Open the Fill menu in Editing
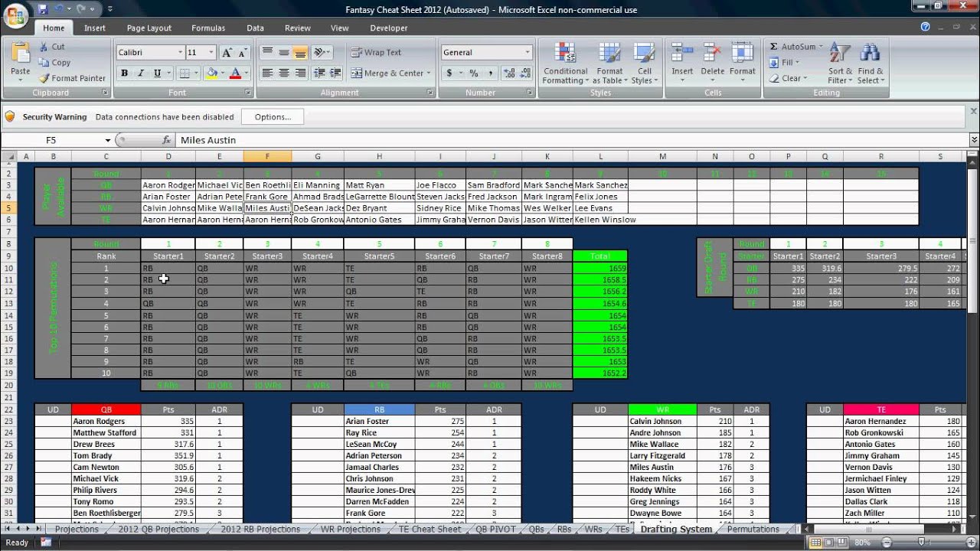This screenshot has width=980, height=551. [785, 63]
